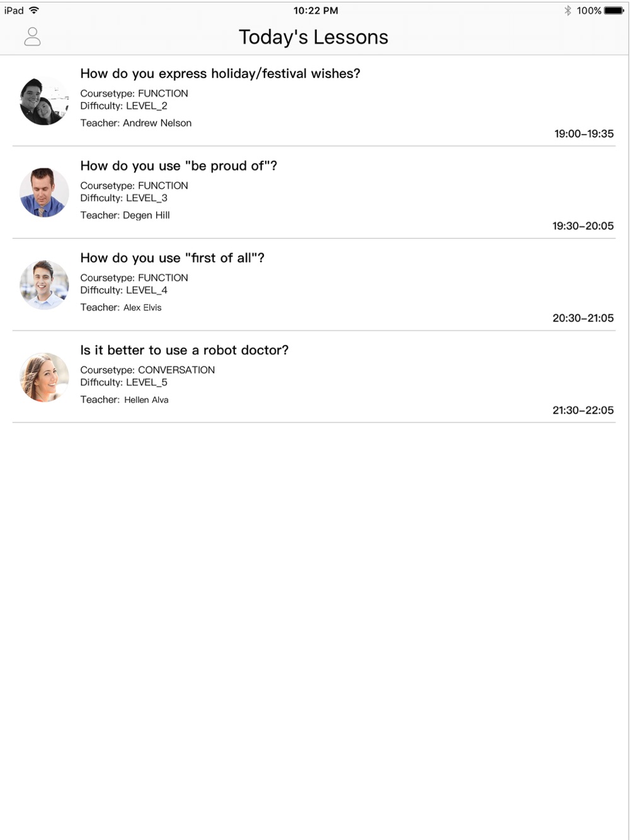Tap Teacher: Andrew Nelson label

[136, 123]
